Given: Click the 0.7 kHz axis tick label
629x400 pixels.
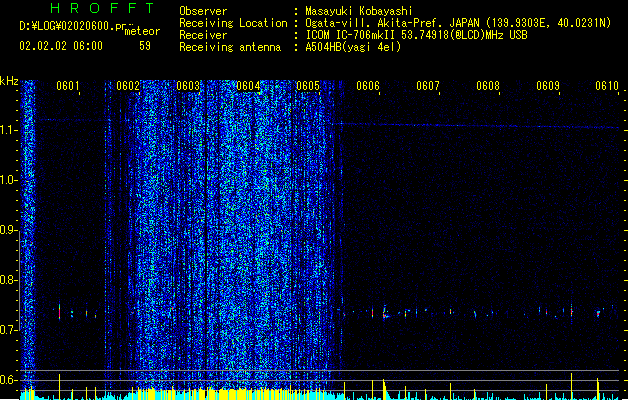Looking at the screenshot, I should (9, 330).
